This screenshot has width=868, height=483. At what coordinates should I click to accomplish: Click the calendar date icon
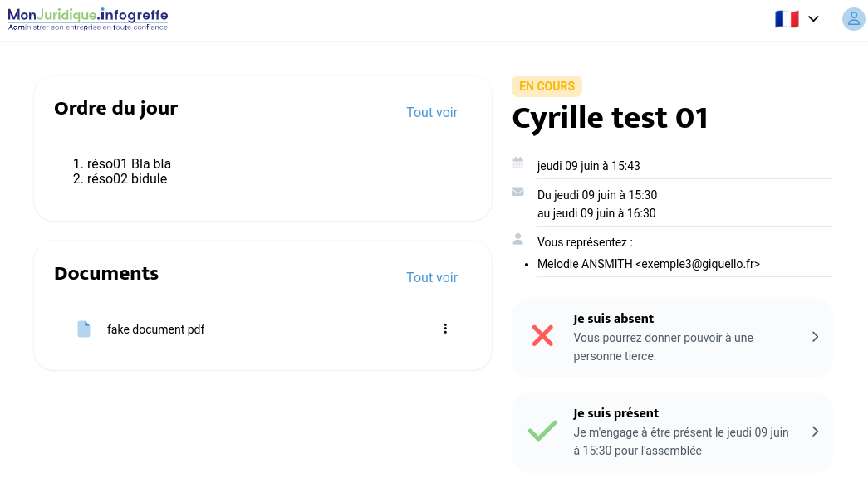click(x=518, y=163)
